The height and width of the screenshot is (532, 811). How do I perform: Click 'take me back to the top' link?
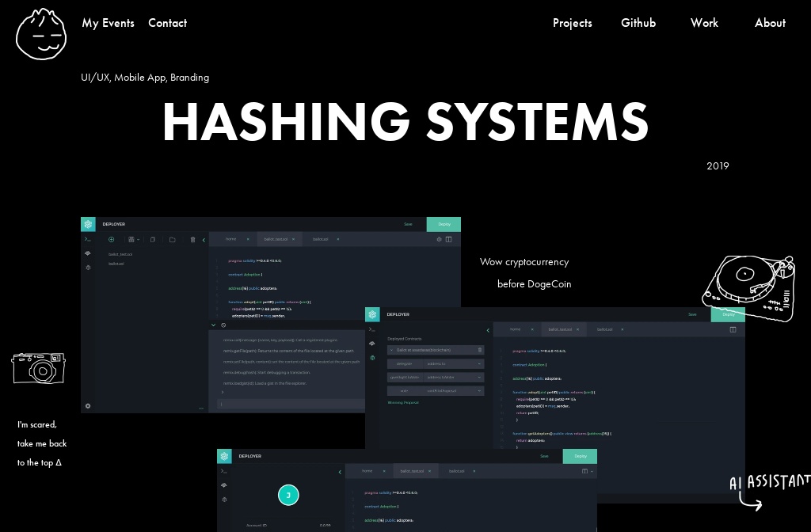tap(42, 443)
